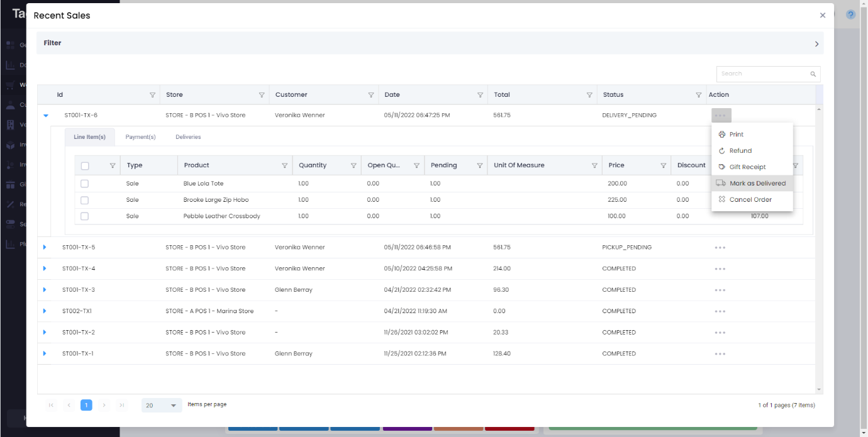Expand the ST001-TX-4 transaction row

(45, 268)
